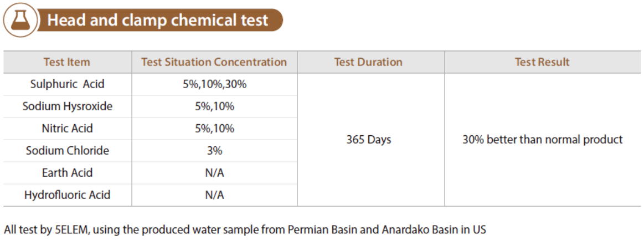644x240 pixels.
Task: Click the 'Test Duration' column header
Action: (368, 62)
